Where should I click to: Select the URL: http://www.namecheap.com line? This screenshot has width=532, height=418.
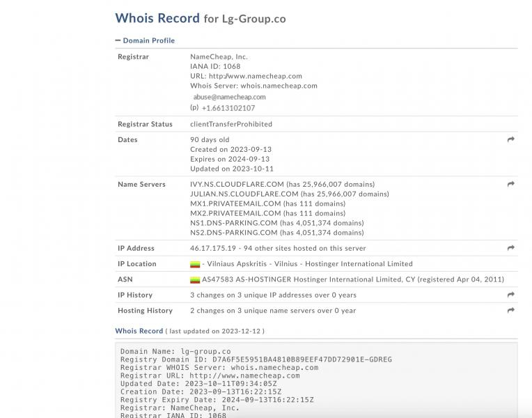[x=246, y=76]
